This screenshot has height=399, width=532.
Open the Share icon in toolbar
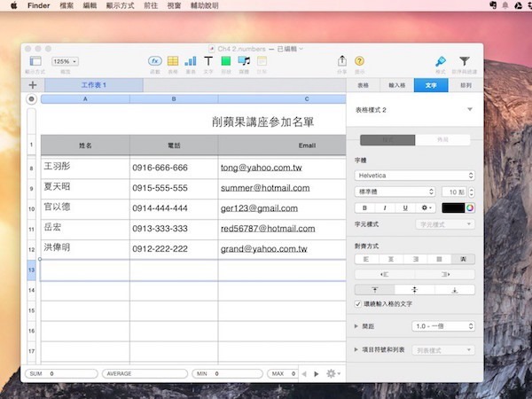[x=342, y=61]
